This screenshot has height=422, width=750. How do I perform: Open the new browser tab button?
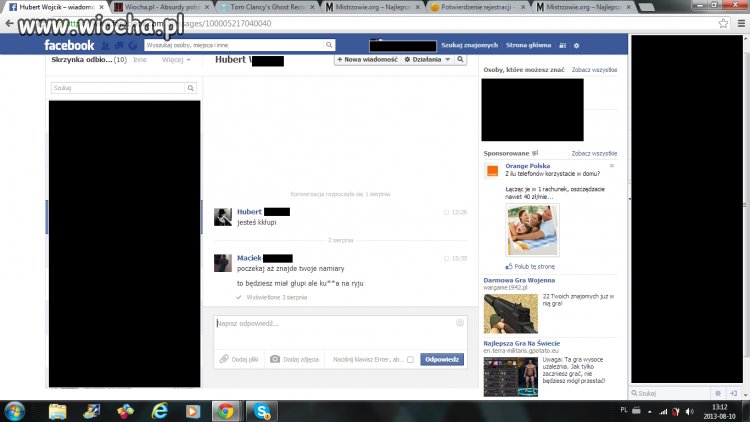647,7
